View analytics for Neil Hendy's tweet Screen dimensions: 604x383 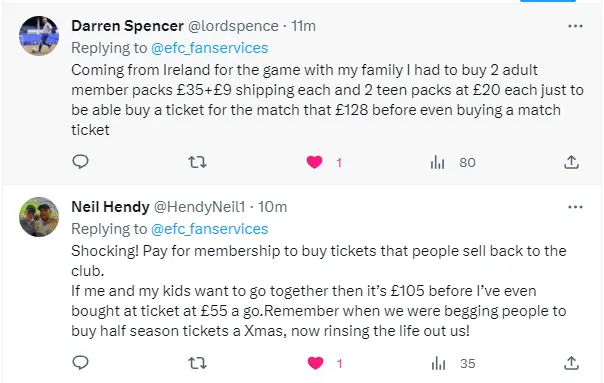point(438,363)
